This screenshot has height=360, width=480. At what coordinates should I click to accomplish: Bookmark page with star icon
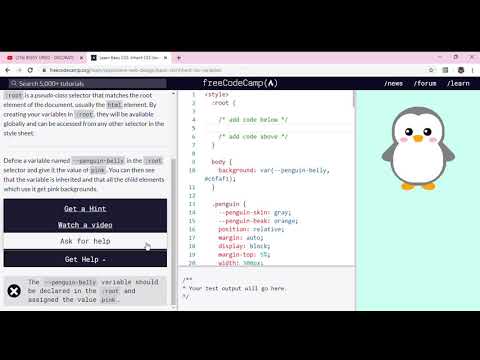coord(431,70)
